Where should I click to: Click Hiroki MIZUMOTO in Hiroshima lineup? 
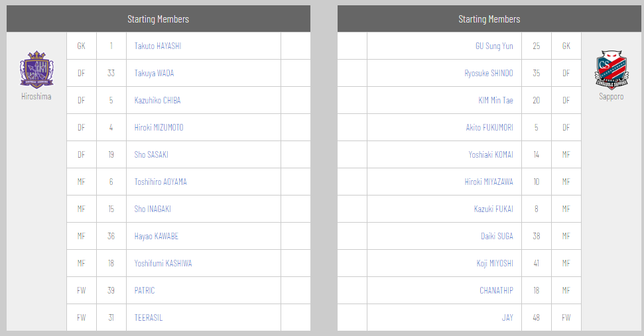[x=159, y=128]
